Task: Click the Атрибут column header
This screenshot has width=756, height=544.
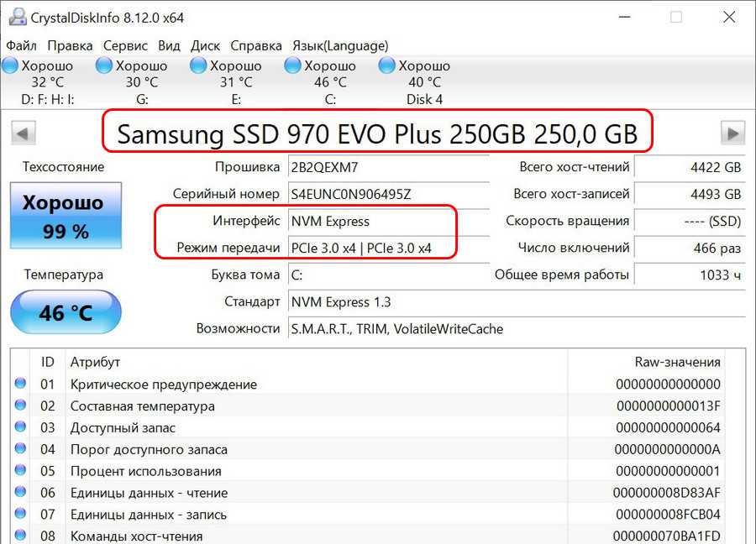Action: (317, 362)
